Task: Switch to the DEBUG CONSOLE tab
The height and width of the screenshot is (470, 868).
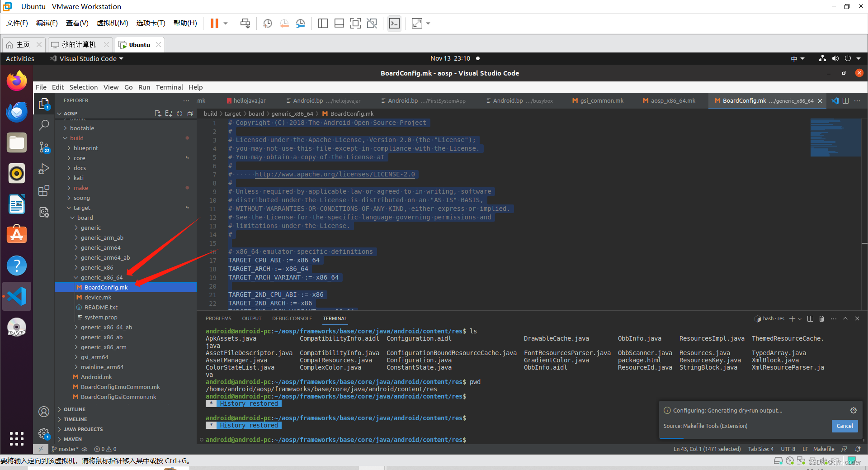Action: (x=292, y=318)
